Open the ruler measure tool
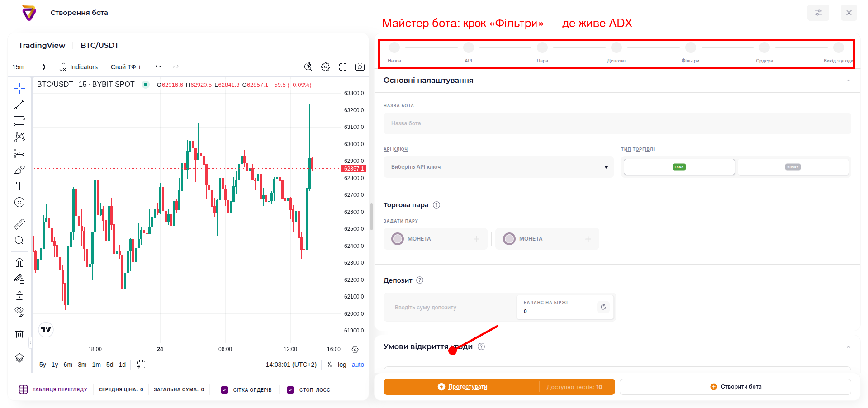This screenshot has height=408, width=868. [19, 224]
